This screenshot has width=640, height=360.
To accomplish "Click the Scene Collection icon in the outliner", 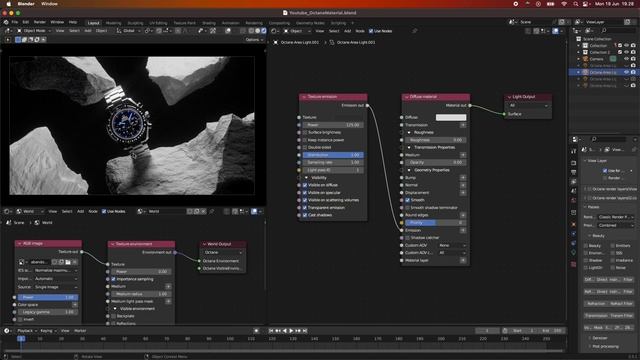I will [x=578, y=39].
